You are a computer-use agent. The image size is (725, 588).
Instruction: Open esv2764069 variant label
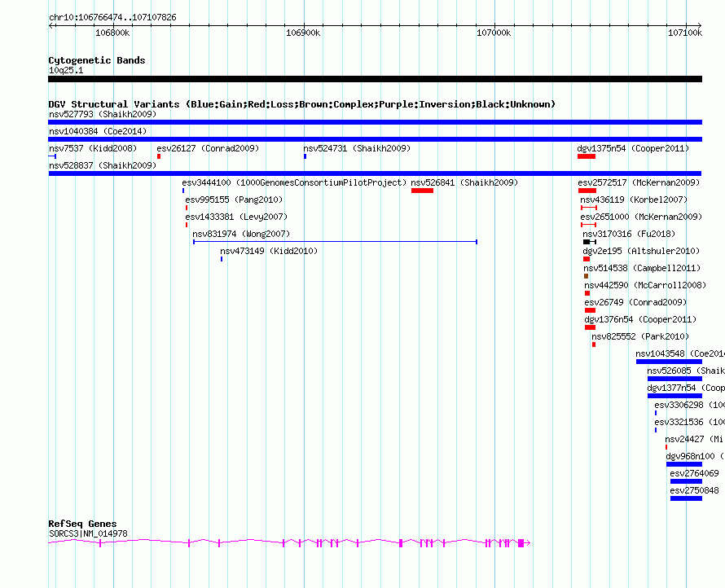click(695, 473)
